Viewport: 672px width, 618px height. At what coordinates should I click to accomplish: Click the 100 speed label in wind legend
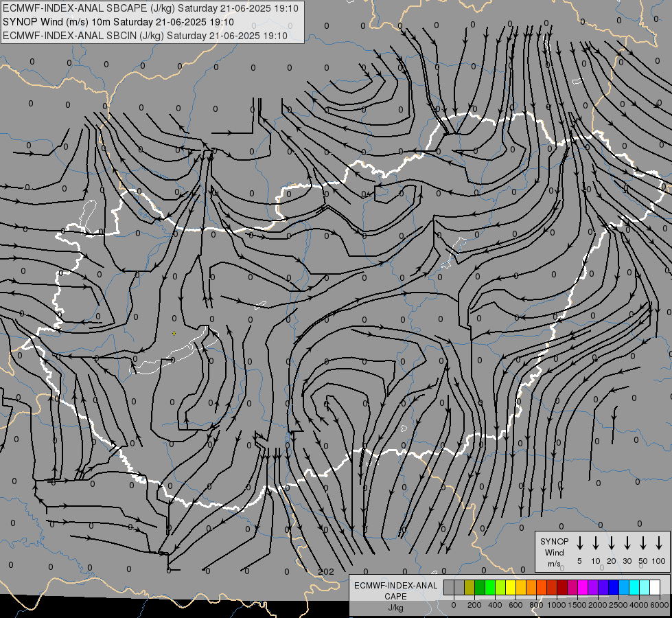click(659, 561)
